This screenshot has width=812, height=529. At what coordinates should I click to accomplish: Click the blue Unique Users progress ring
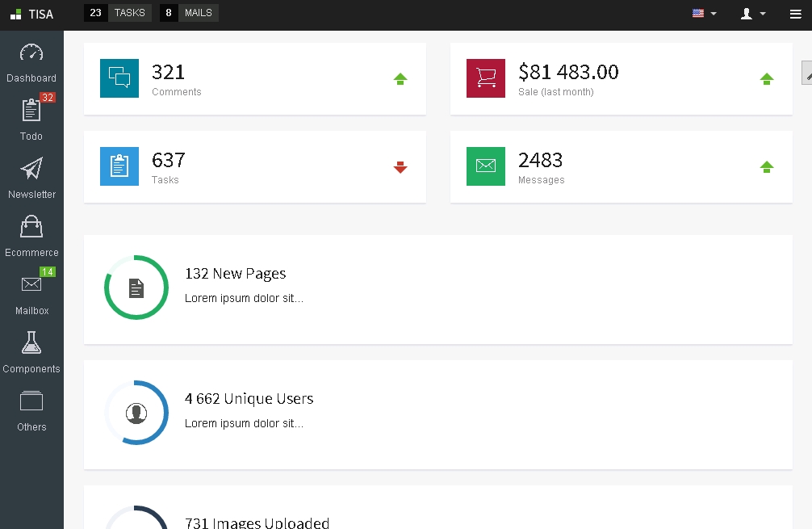point(136,413)
